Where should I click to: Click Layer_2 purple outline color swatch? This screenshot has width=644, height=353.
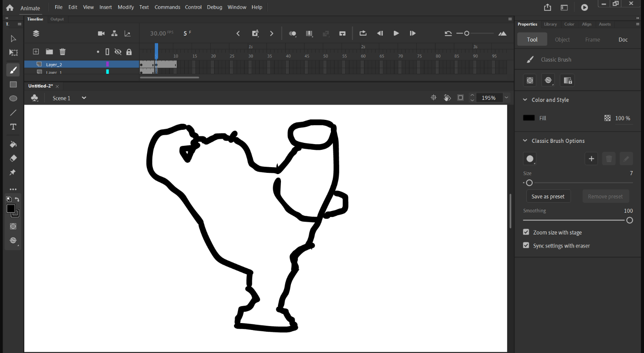point(108,64)
